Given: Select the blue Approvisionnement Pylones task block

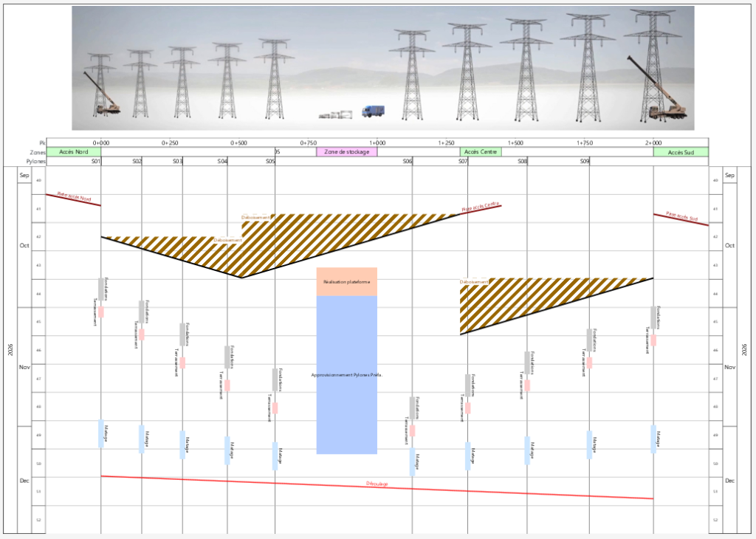Looking at the screenshot, I should tap(347, 375).
